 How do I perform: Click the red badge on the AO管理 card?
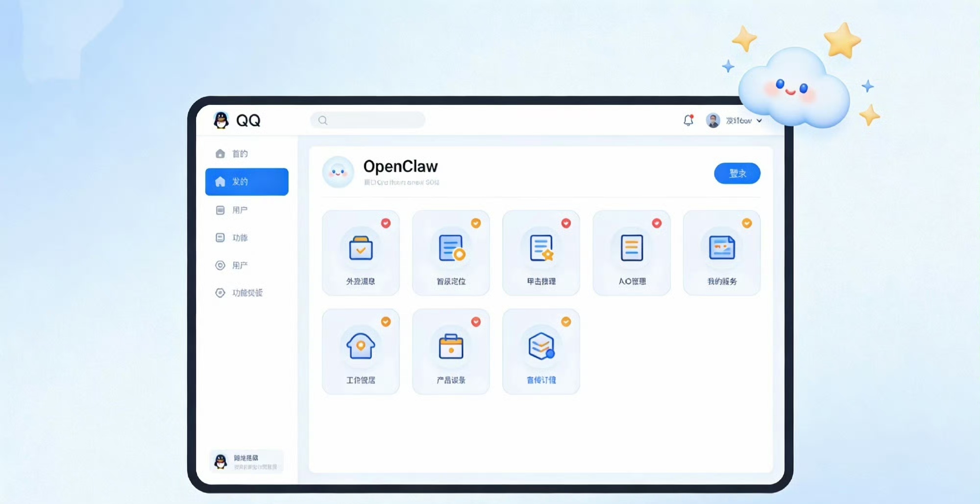click(x=657, y=223)
